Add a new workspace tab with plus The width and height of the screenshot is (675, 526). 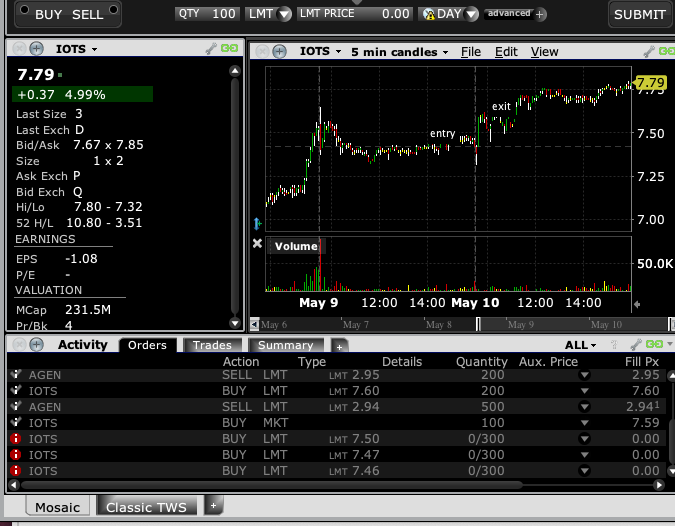[x=214, y=505]
